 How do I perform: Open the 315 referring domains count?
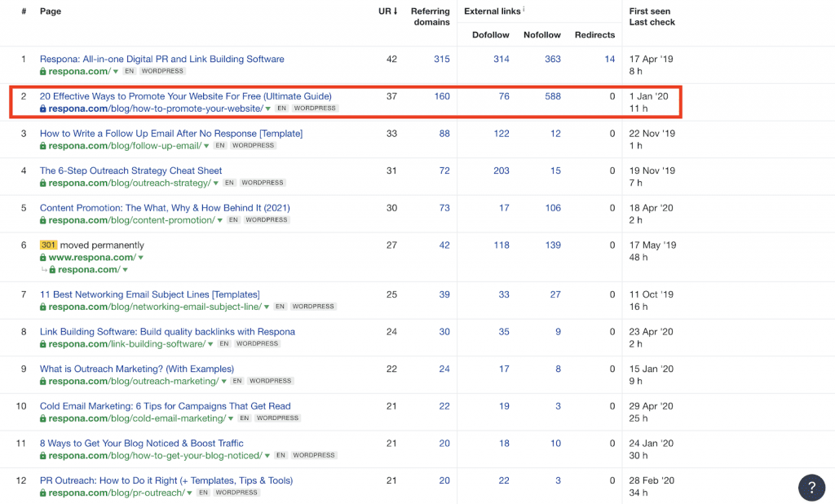(x=441, y=60)
